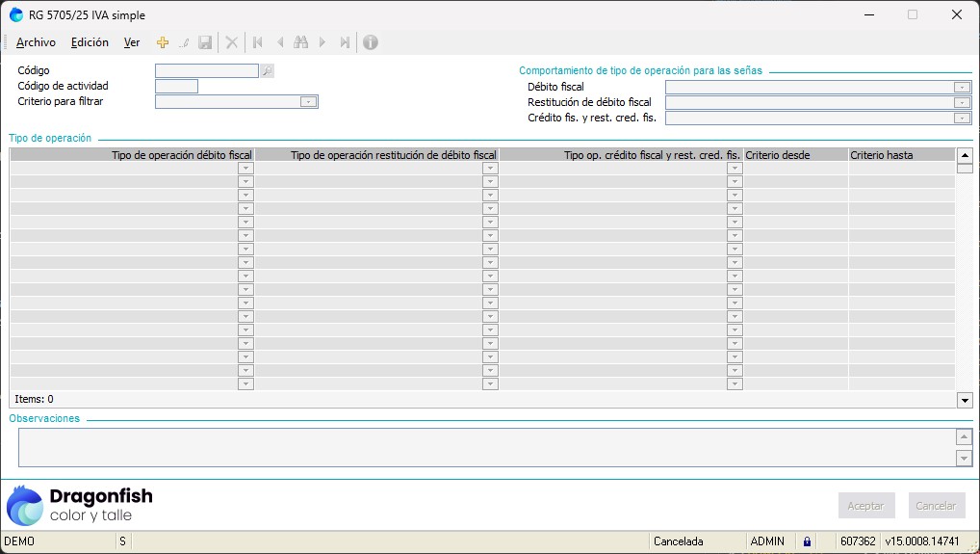This screenshot has height=554, width=980.
Task: Click inside the Observaciones text area
Action: pyautogui.click(x=481, y=448)
